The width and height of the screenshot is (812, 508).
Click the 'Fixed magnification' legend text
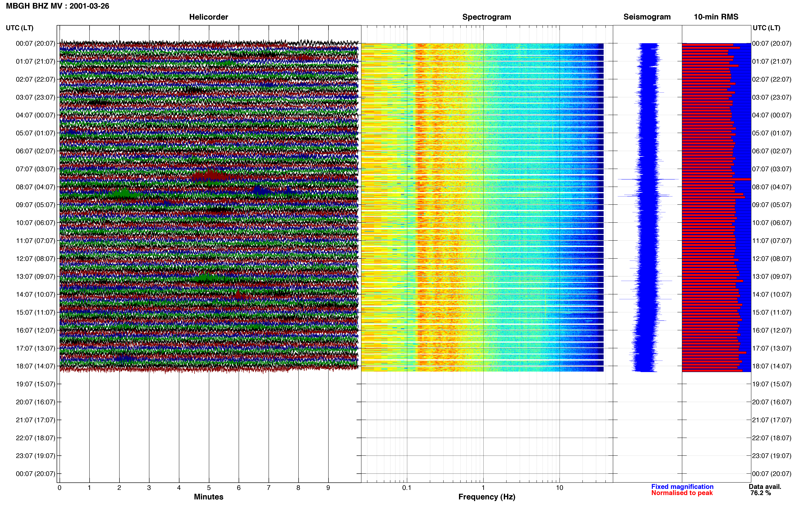682,486
